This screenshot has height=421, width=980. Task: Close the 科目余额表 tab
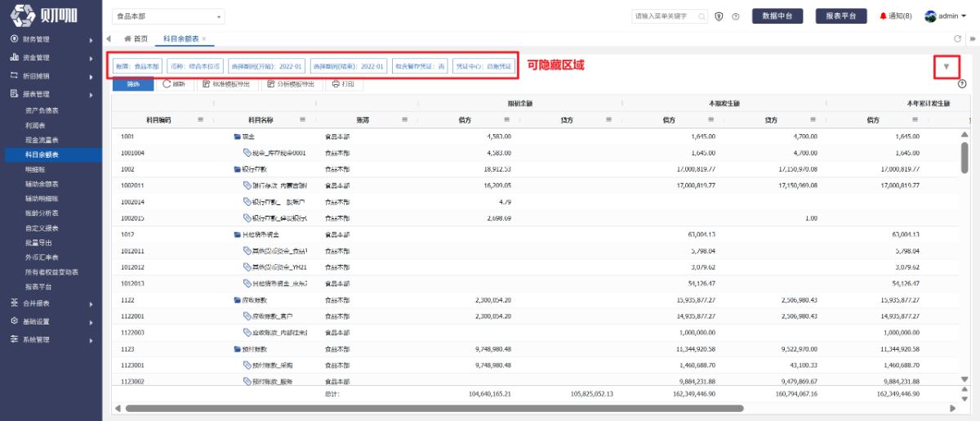(x=204, y=39)
